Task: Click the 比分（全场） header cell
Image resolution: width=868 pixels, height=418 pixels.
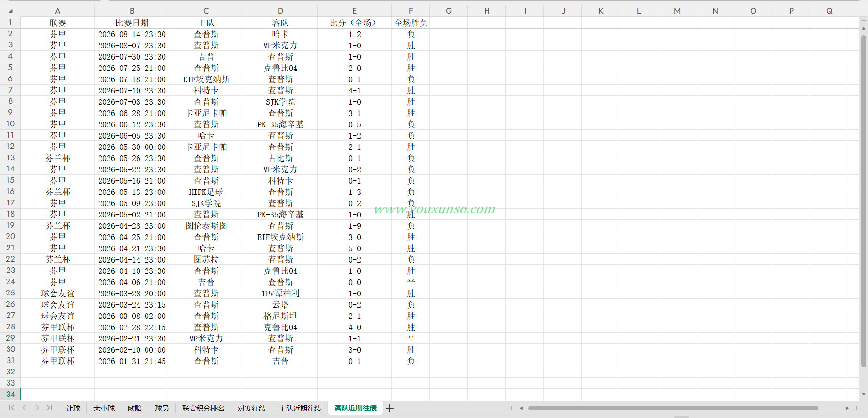Action: point(355,23)
